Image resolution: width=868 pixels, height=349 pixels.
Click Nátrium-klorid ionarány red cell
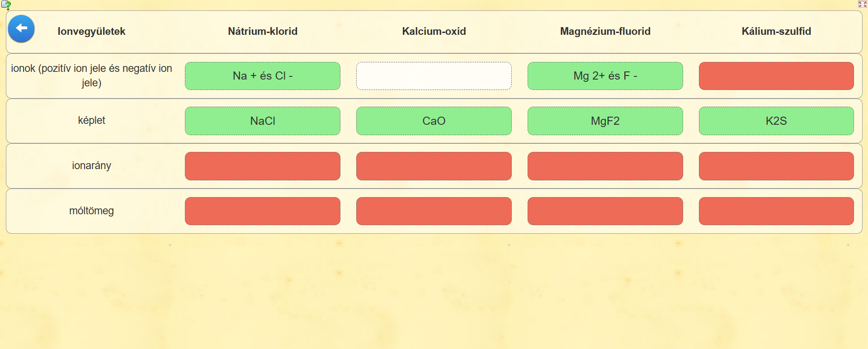262,166
